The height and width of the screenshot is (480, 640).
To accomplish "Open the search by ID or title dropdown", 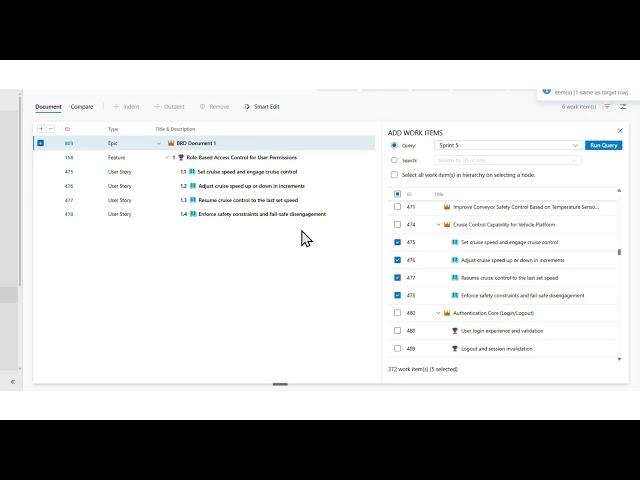I will click(573, 160).
